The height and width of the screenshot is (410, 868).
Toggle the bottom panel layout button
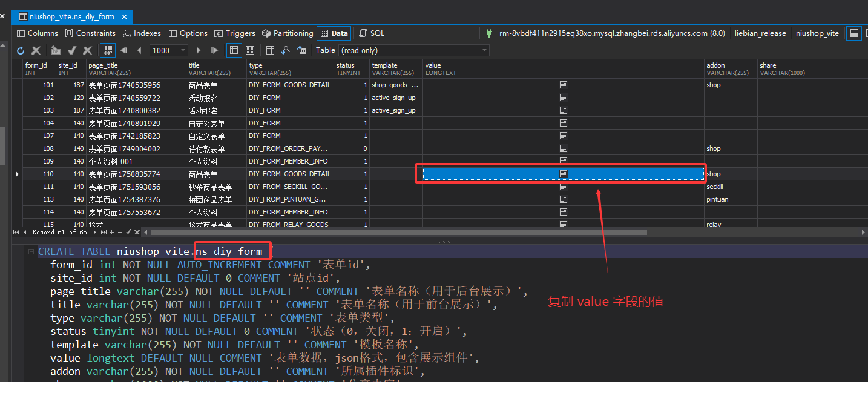point(854,33)
